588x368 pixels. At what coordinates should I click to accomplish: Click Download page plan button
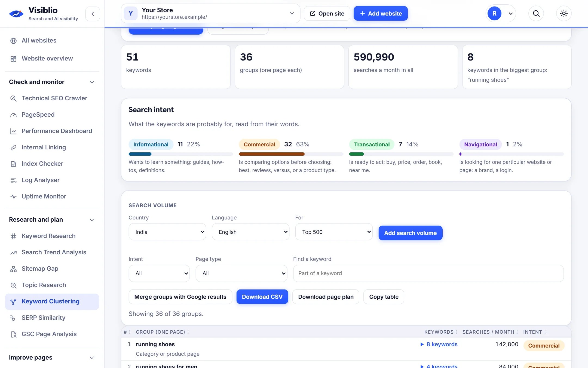[326, 297]
